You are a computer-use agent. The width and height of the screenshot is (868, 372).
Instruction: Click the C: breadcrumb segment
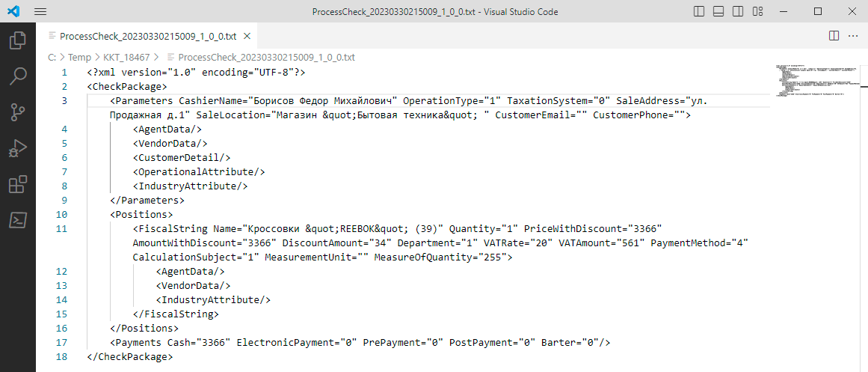click(x=52, y=57)
